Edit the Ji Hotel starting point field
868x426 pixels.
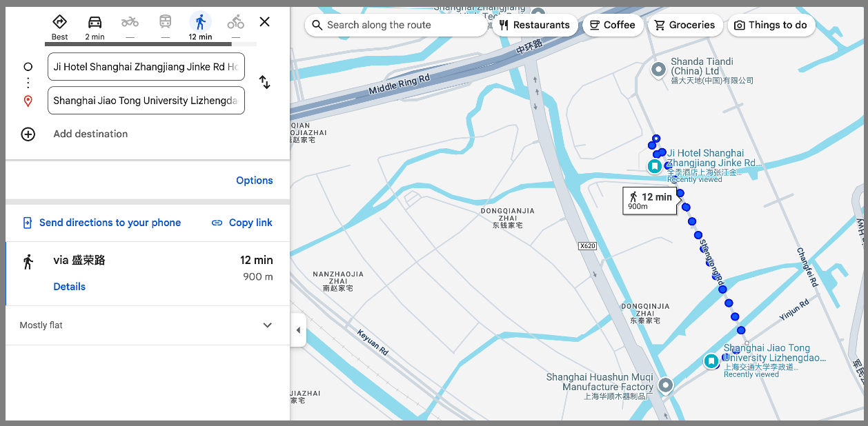pyautogui.click(x=146, y=67)
